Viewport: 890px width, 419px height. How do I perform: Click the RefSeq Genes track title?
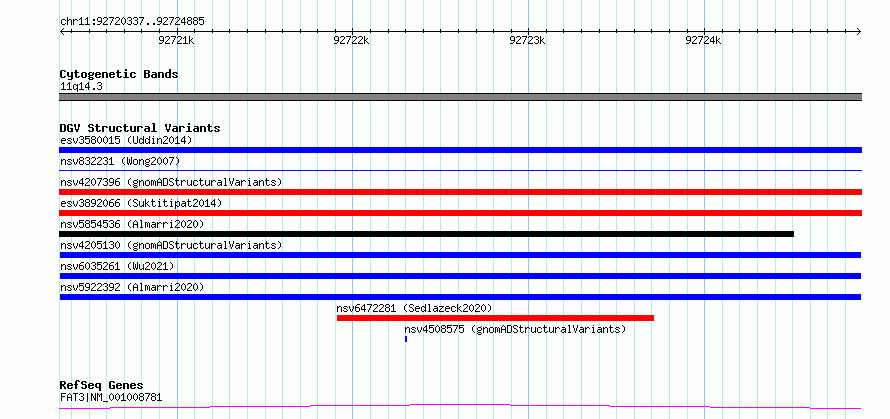[x=101, y=386]
